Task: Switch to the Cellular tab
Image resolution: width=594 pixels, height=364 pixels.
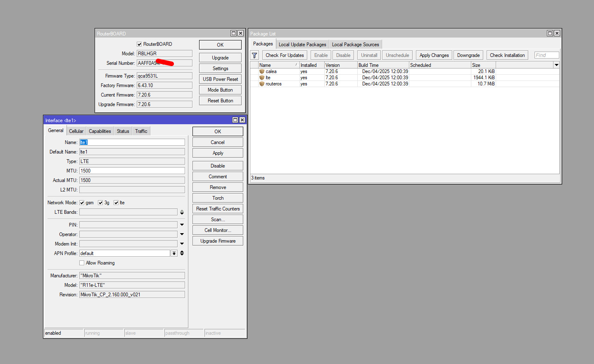Action: click(x=76, y=131)
